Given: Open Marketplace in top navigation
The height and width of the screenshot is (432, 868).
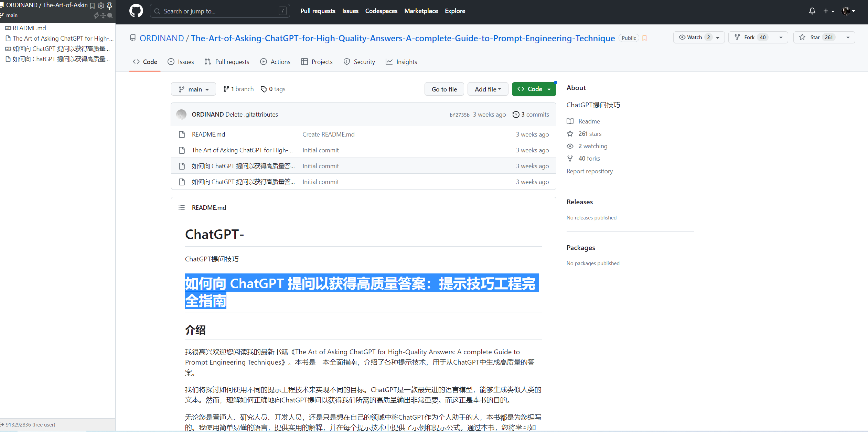Looking at the screenshot, I should pos(421,11).
